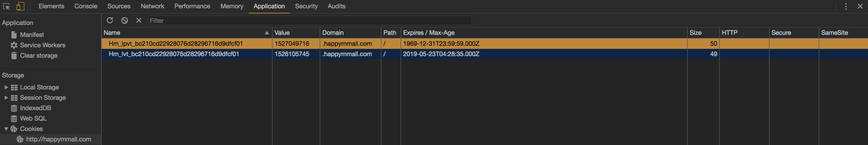Open the DevTools three-dot menu
This screenshot has width=868, height=145.
click(845, 6)
